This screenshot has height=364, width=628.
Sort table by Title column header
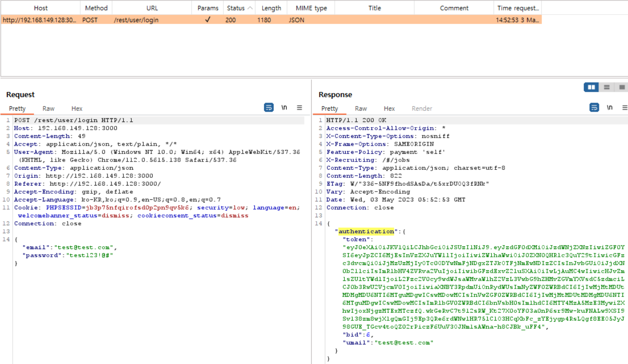pyautogui.click(x=374, y=8)
